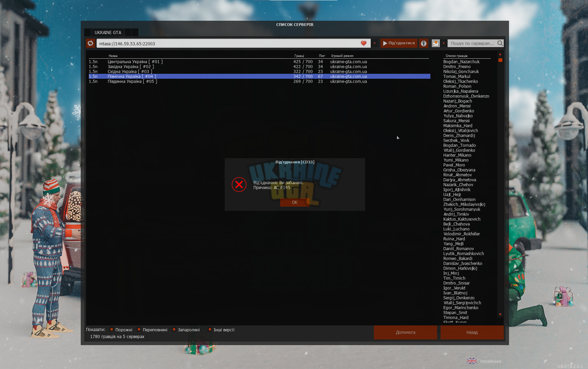Connect using the Під'єднатися button

399,43
